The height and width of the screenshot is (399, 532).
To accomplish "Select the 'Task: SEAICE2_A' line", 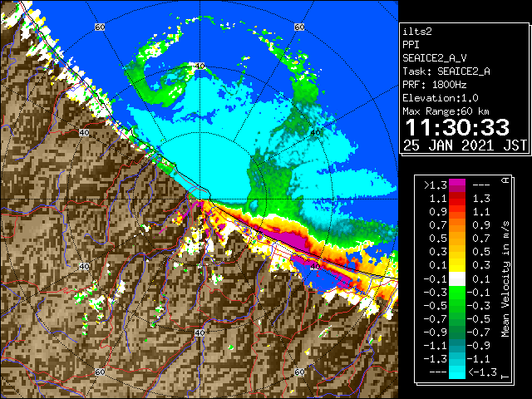I will coord(446,71).
